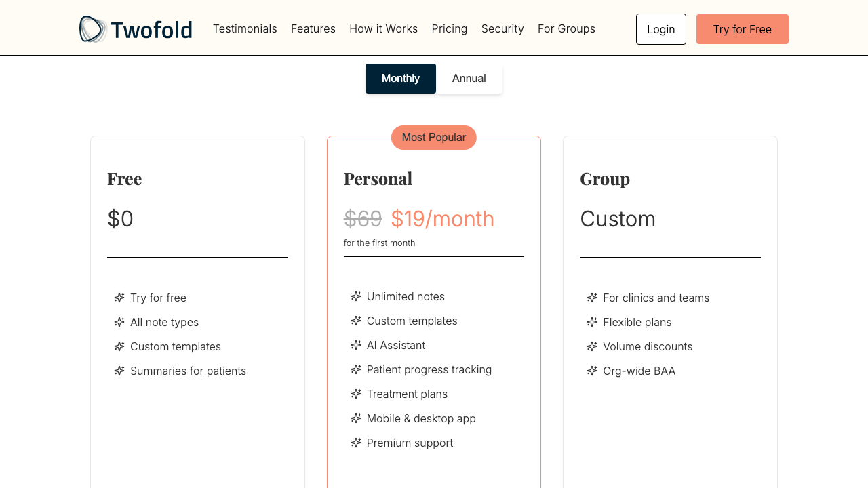868x488 pixels.
Task: Click the sparkle icon beside "Mobile & desktop app"
Action: [356, 418]
